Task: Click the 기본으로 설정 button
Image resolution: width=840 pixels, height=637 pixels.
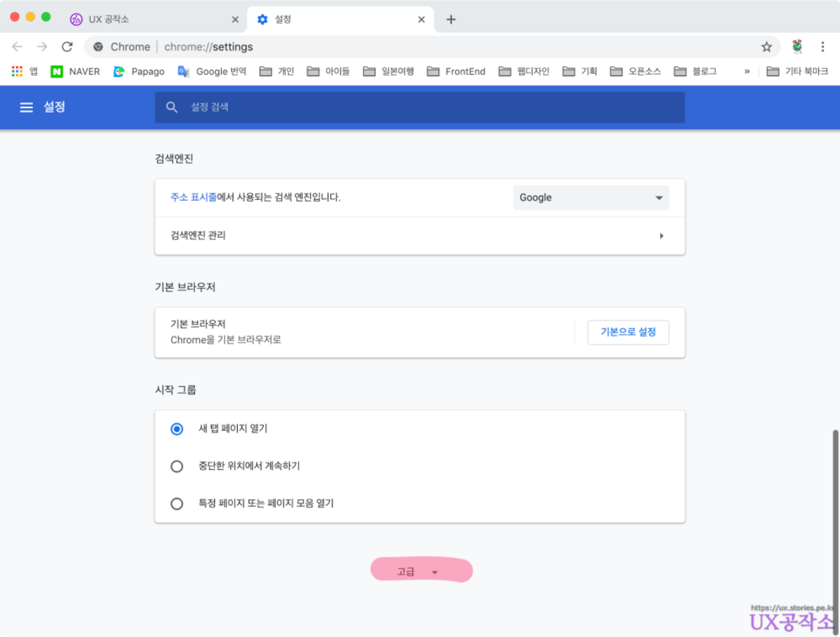Action: tap(628, 332)
